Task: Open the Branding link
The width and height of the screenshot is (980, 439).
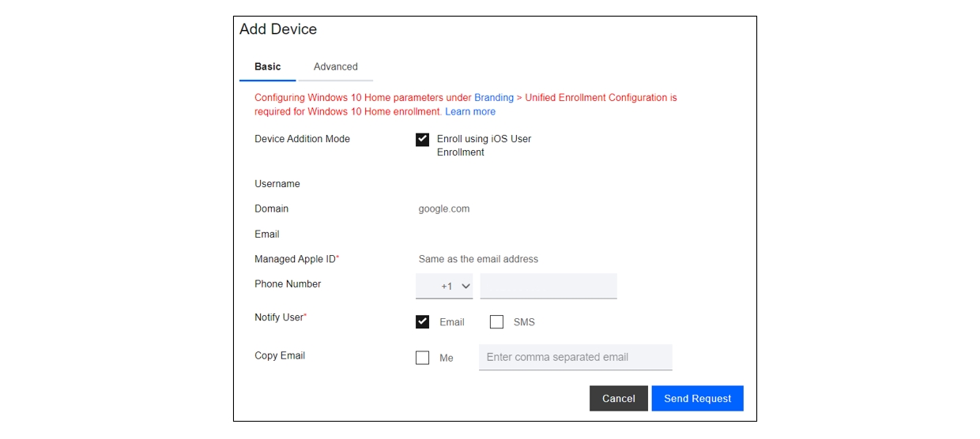Action: coord(494,98)
